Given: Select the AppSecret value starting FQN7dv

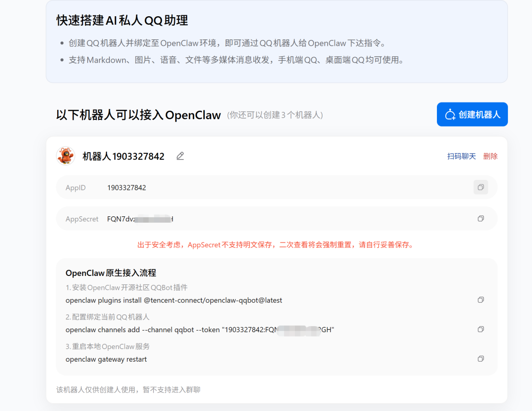Looking at the screenshot, I should click(140, 219).
